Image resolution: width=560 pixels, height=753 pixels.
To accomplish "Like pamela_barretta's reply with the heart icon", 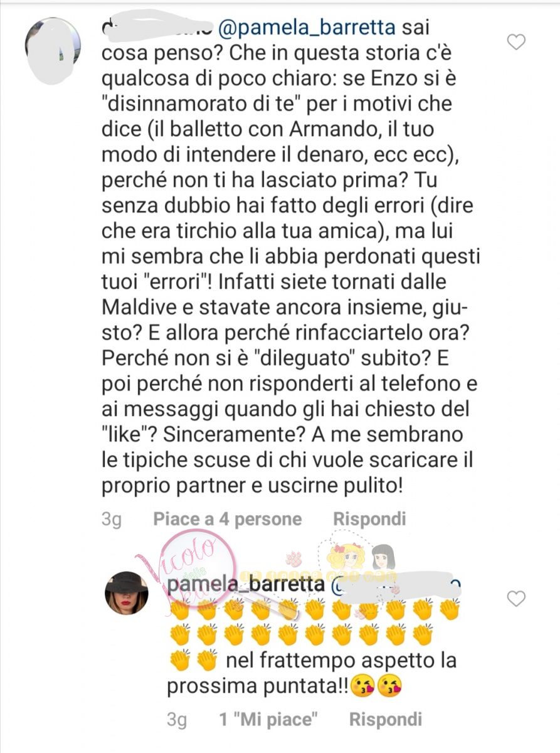I will (x=515, y=599).
